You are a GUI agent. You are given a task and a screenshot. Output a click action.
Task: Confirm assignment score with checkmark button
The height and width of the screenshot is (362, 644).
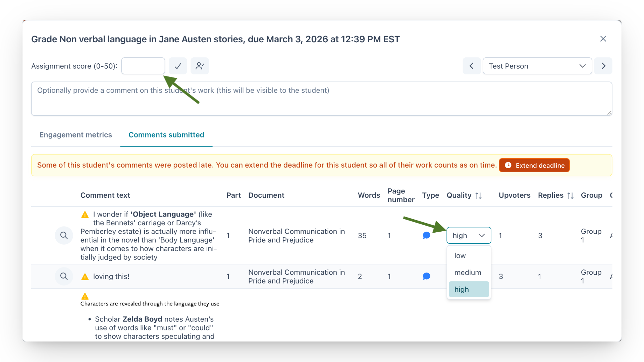click(178, 66)
